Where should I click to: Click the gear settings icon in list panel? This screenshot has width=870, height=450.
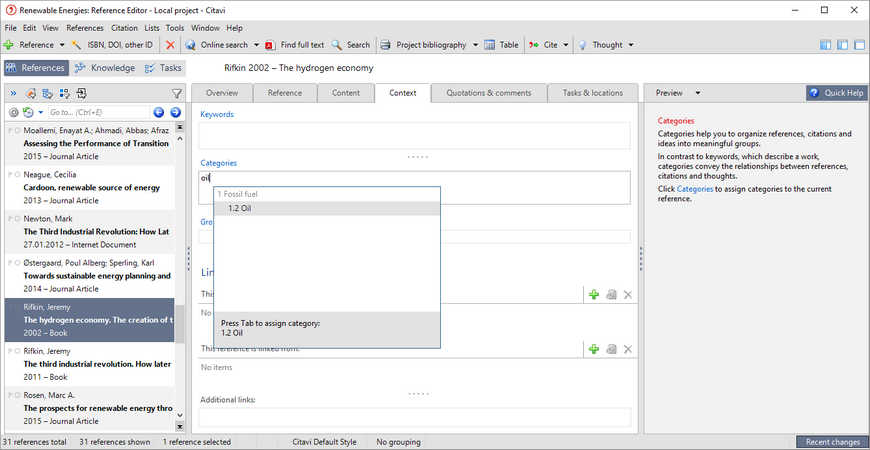tap(14, 113)
